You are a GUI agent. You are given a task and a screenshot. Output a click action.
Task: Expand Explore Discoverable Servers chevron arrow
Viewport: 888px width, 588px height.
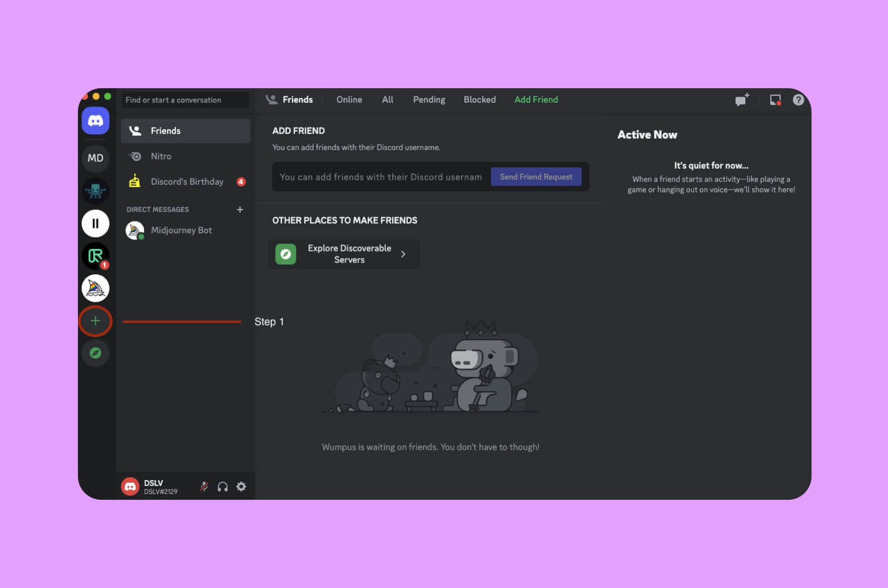click(403, 254)
